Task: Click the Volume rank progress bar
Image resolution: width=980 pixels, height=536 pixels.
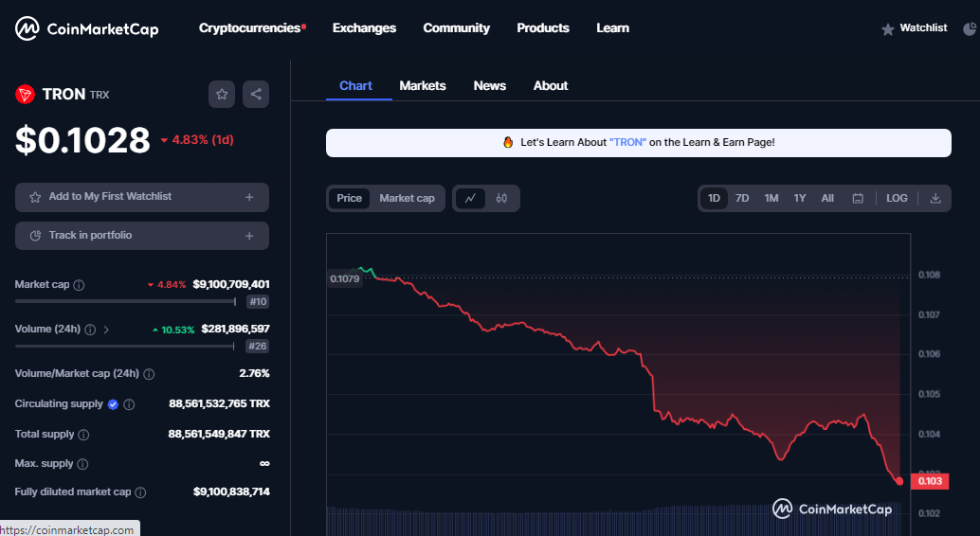Action: tap(125, 346)
